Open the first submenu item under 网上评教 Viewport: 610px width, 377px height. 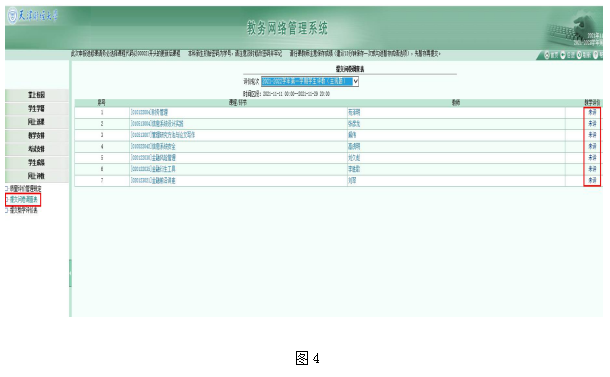(25, 189)
